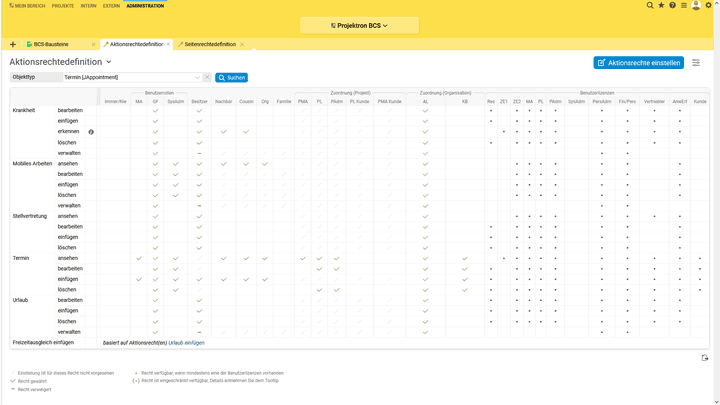Open view options sliders icon
The width and height of the screenshot is (720, 405).
tap(696, 63)
